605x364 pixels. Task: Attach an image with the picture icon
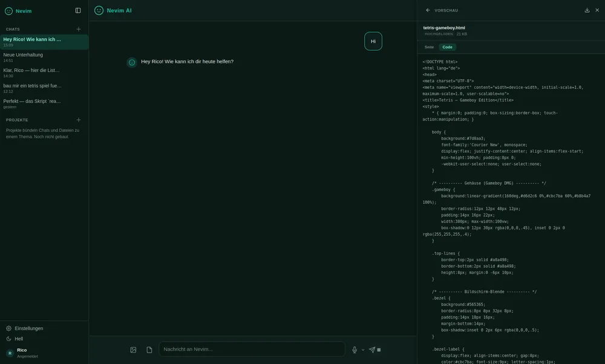point(133,349)
